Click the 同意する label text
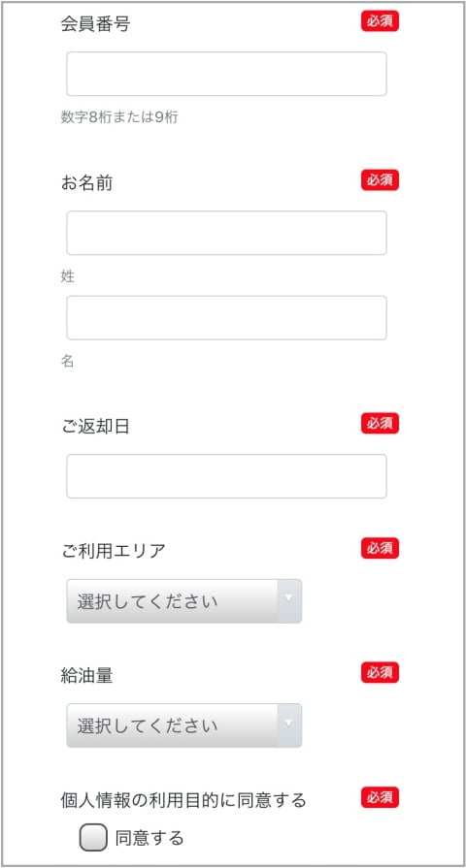Image resolution: width=466 pixels, height=868 pixels. point(150,838)
